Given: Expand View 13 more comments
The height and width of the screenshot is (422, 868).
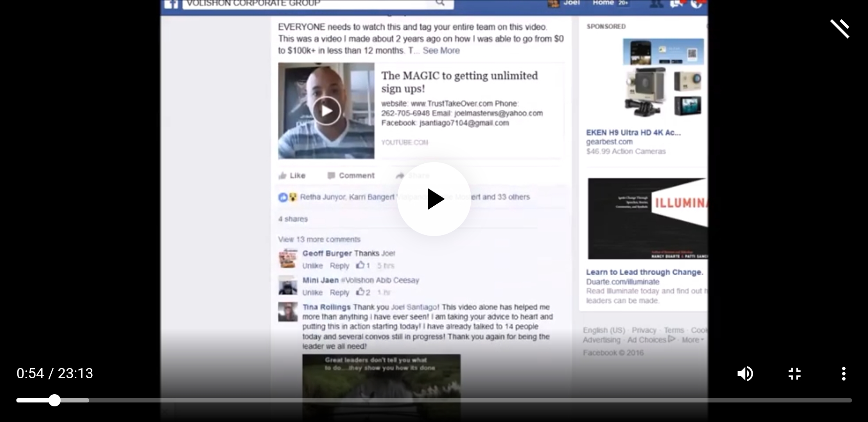Looking at the screenshot, I should coord(319,240).
